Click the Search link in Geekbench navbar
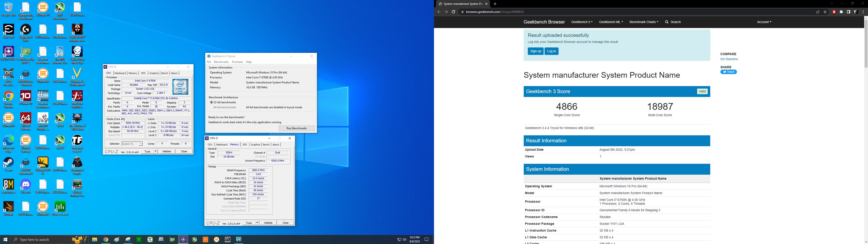 [673, 22]
